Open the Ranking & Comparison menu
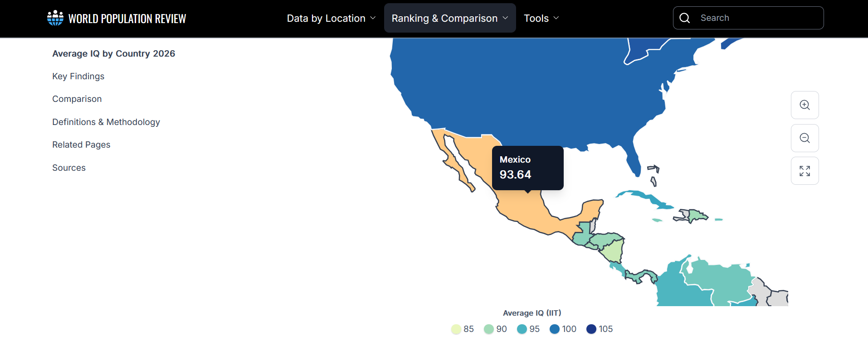868x346 pixels. [x=450, y=18]
